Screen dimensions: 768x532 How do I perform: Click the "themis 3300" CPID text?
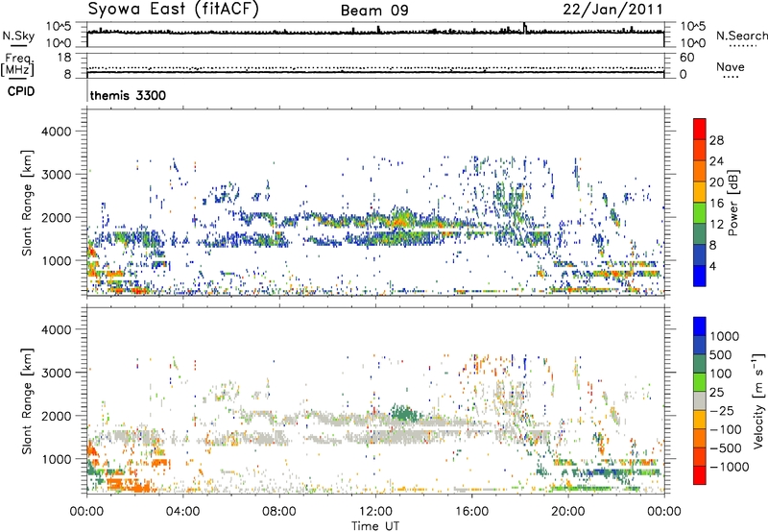(x=128, y=95)
